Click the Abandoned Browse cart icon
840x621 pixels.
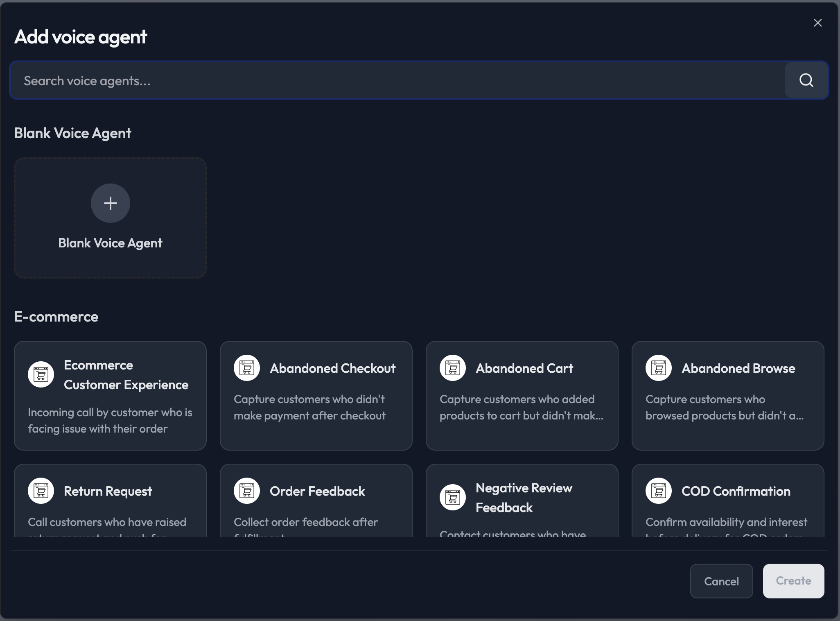point(659,368)
